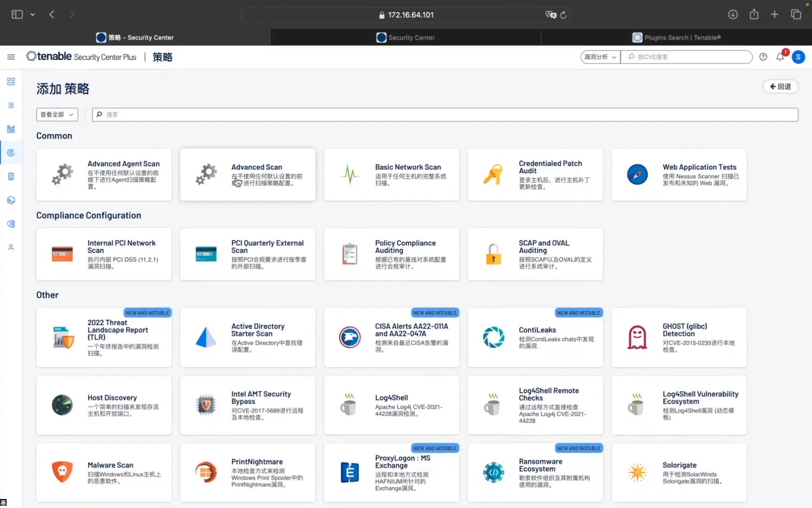Click the 回退 back button
Screen dimensions: 812x508
click(780, 87)
